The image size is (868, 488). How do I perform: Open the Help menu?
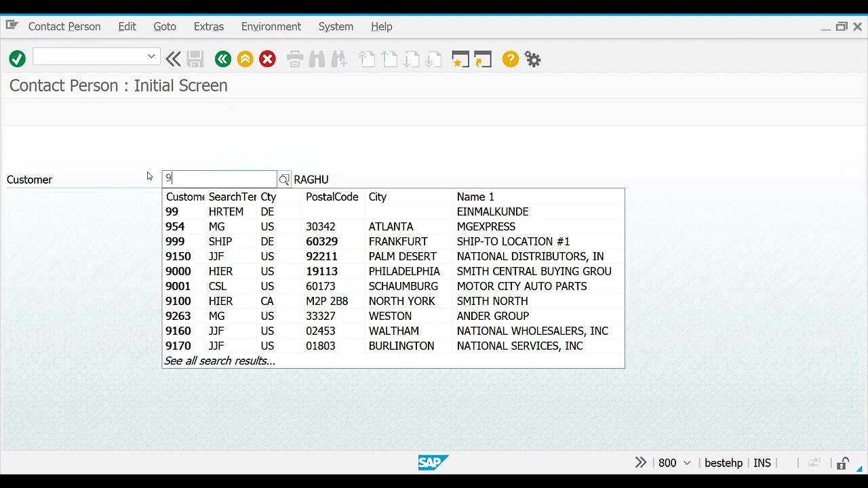(382, 26)
